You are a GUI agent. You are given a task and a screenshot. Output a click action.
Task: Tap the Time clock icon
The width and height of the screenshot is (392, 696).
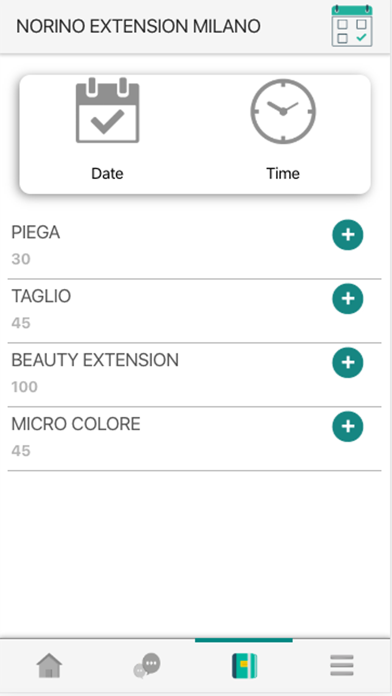pyautogui.click(x=283, y=111)
